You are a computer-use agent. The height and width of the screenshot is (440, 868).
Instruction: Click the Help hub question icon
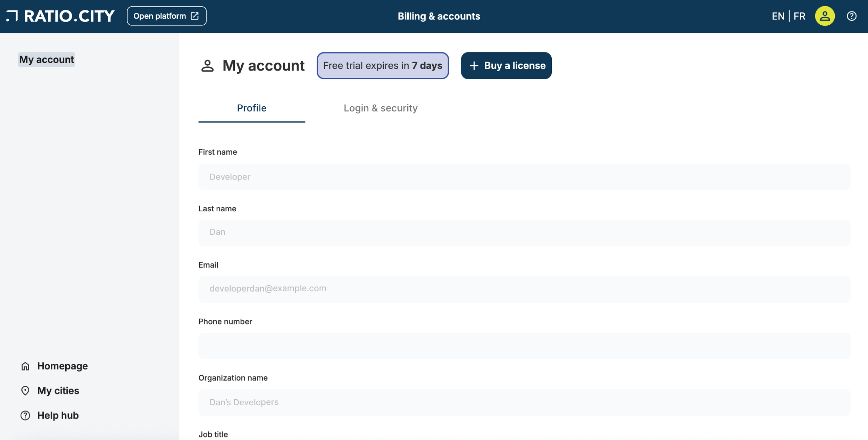coord(25,415)
